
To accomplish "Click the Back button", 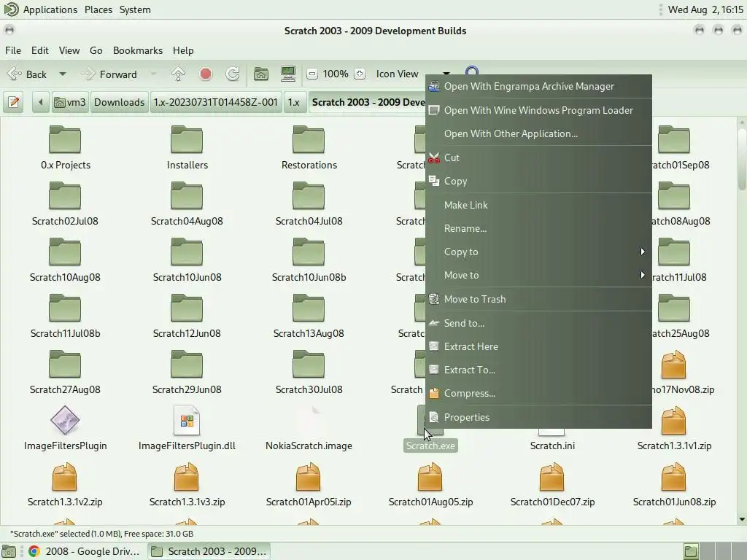I will click(28, 74).
